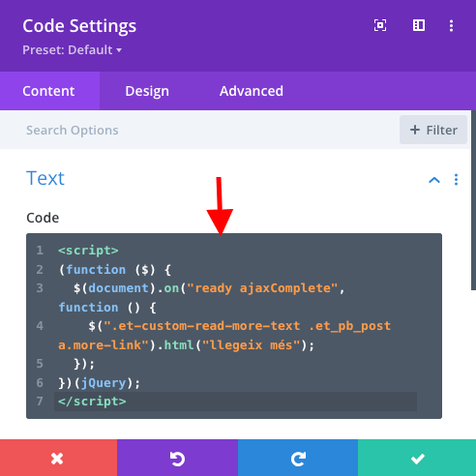Click the snap modal to sidebar icon

[x=419, y=25]
